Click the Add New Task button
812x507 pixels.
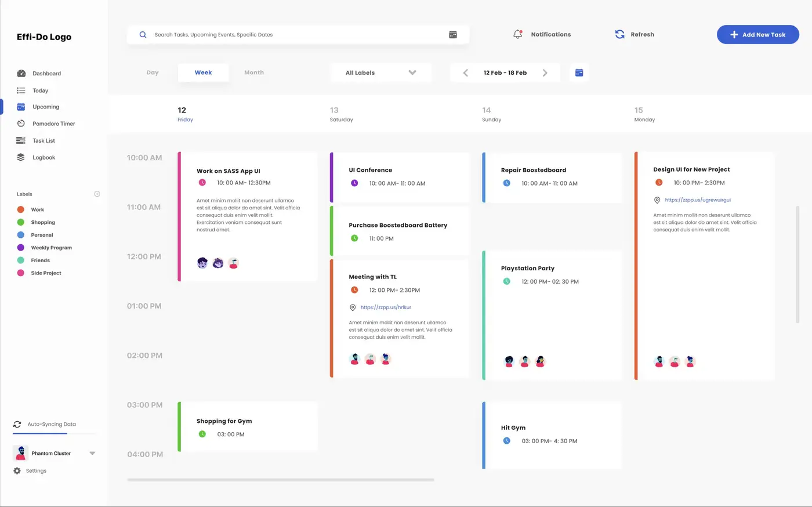point(758,35)
